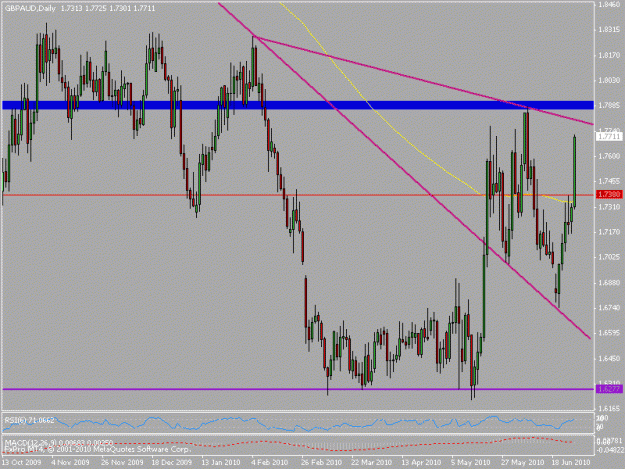Click the 1.7025 price axis label

pos(609,257)
